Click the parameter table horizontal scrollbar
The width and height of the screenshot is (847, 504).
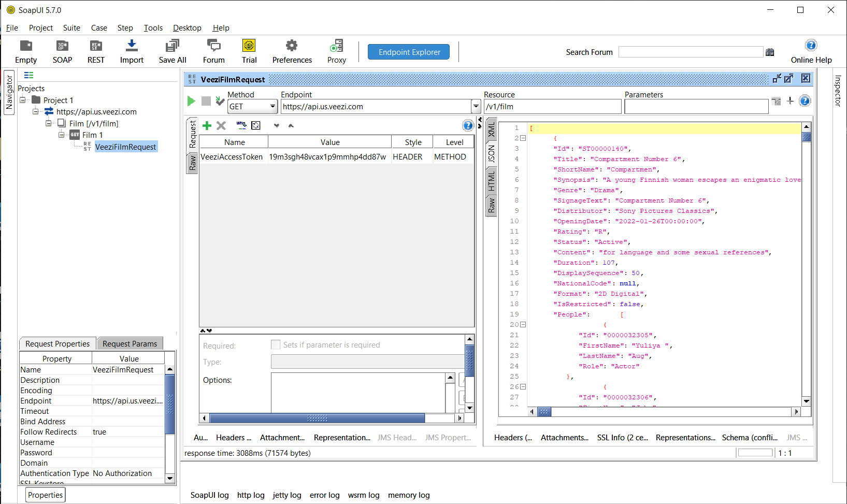(317, 418)
